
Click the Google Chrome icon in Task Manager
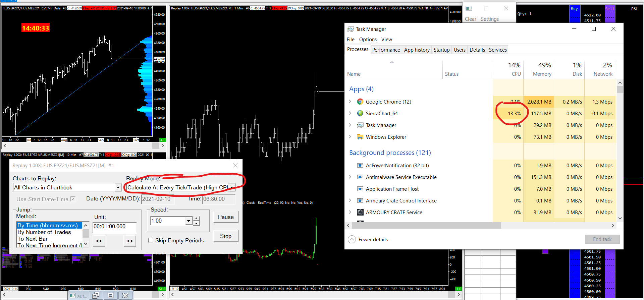coord(360,102)
